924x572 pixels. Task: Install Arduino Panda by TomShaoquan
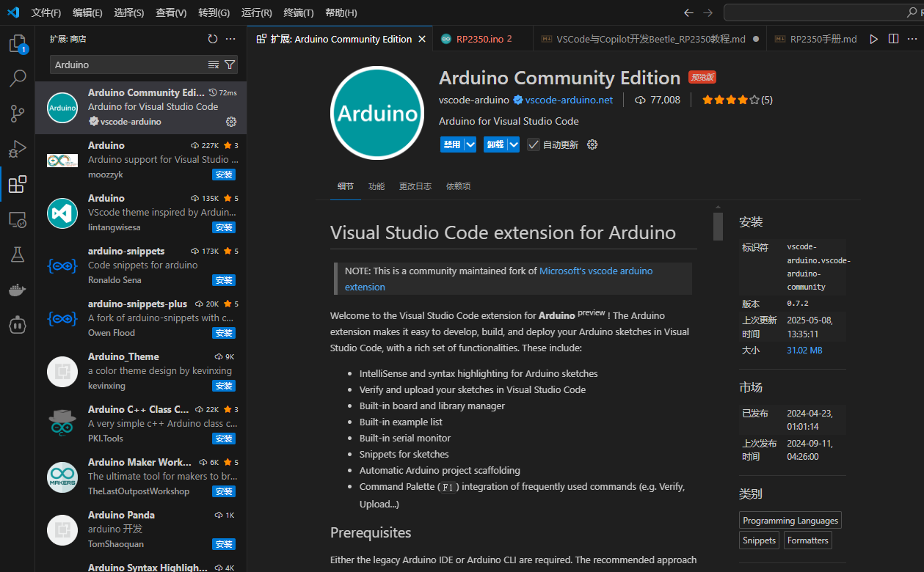[224, 544]
